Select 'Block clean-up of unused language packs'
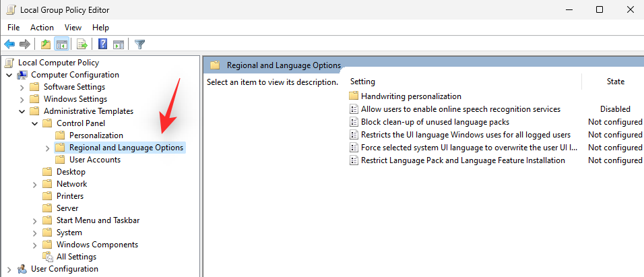 (x=435, y=122)
